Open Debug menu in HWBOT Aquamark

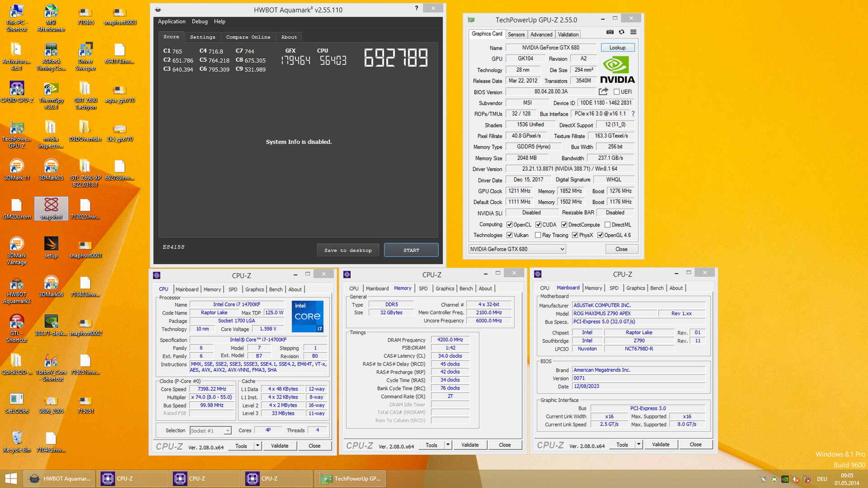199,21
